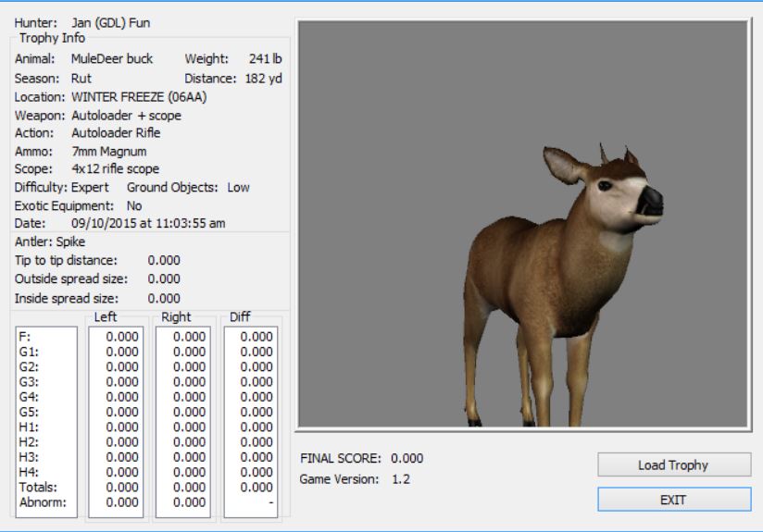Select the hunter name Jan (GDL) Fun
This screenshot has width=763, height=532.
(x=110, y=23)
